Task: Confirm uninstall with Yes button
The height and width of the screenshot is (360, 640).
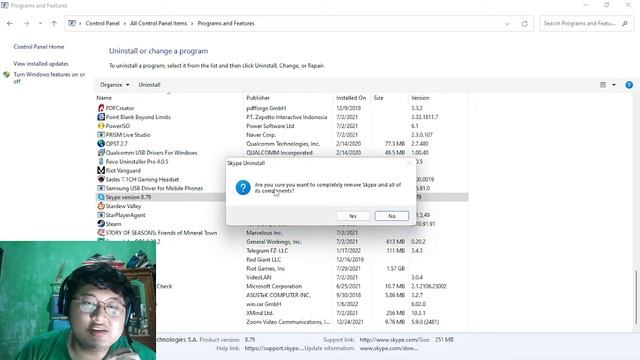Action: click(353, 216)
